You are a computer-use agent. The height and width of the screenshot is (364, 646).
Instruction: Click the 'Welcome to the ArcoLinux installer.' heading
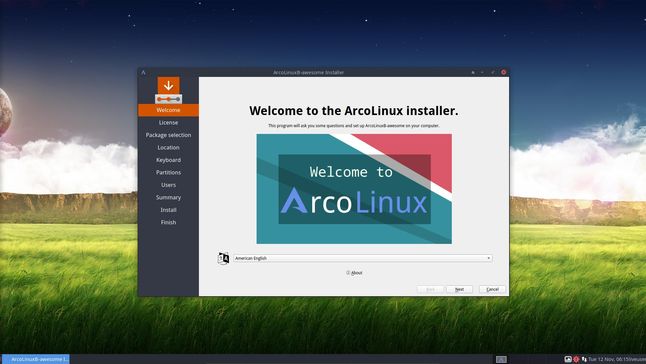coord(353,110)
